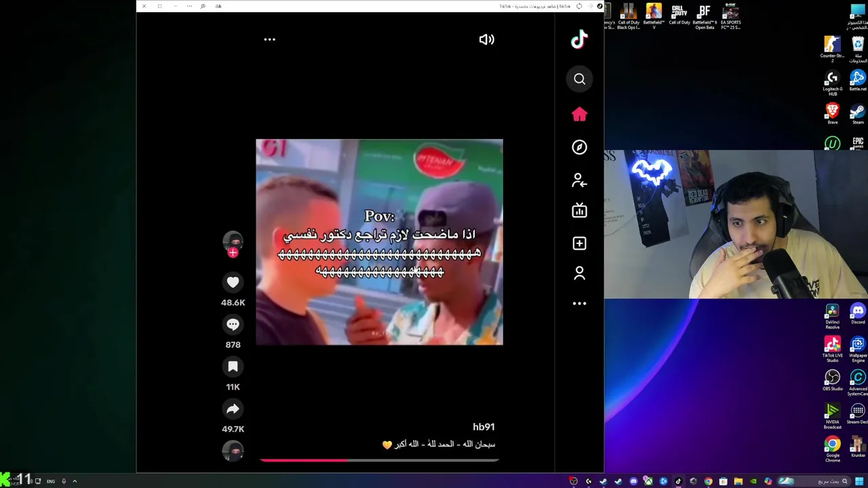Open the creator avatar above the heart
The image size is (868, 488).
(233, 241)
